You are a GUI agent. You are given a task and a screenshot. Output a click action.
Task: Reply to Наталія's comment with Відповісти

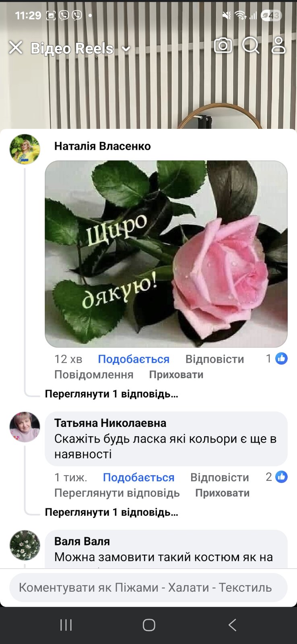coord(214,359)
